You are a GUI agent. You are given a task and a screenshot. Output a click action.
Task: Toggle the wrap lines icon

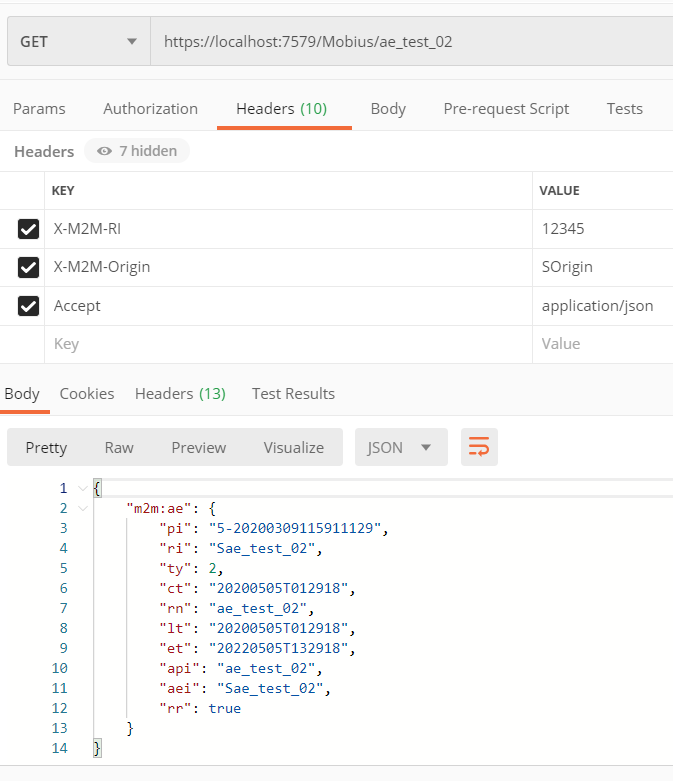479,447
